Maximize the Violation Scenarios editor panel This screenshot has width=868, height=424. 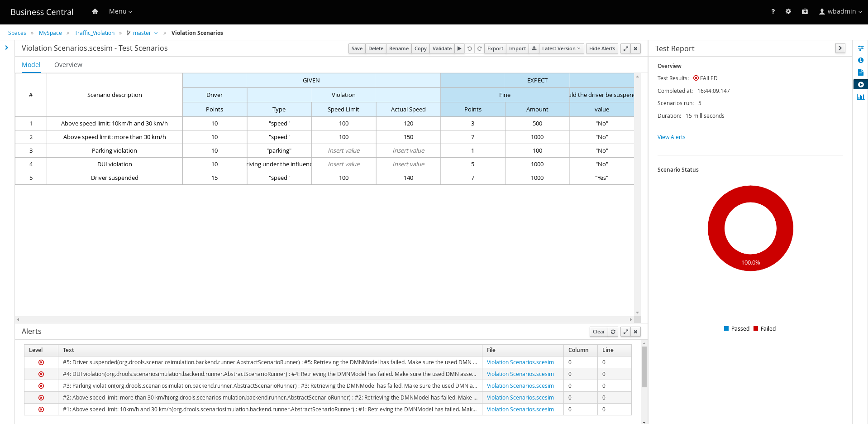click(625, 48)
